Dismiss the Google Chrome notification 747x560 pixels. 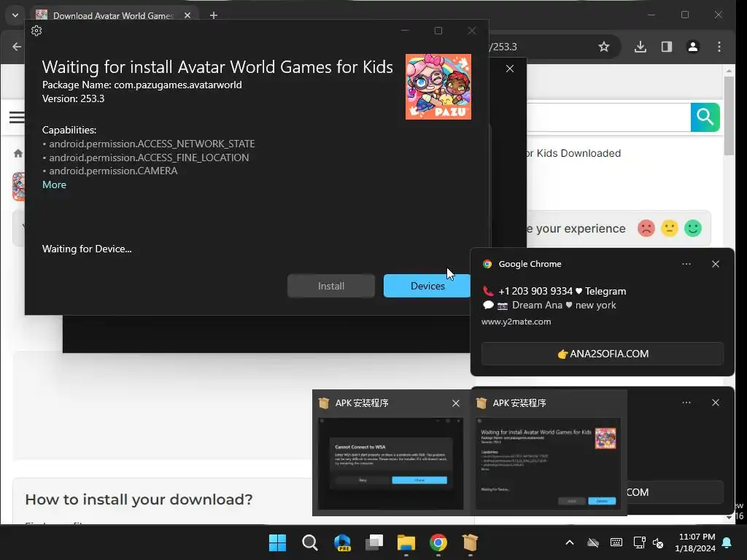(716, 264)
